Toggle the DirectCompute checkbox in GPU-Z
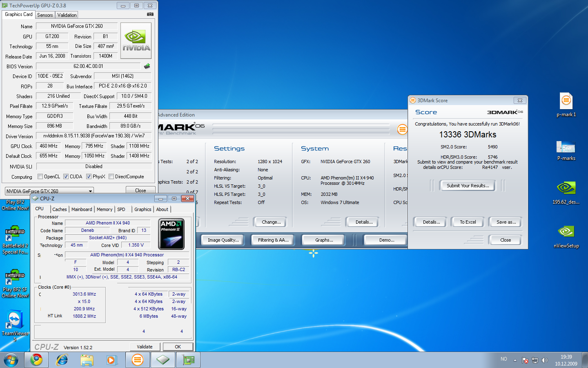 click(111, 177)
